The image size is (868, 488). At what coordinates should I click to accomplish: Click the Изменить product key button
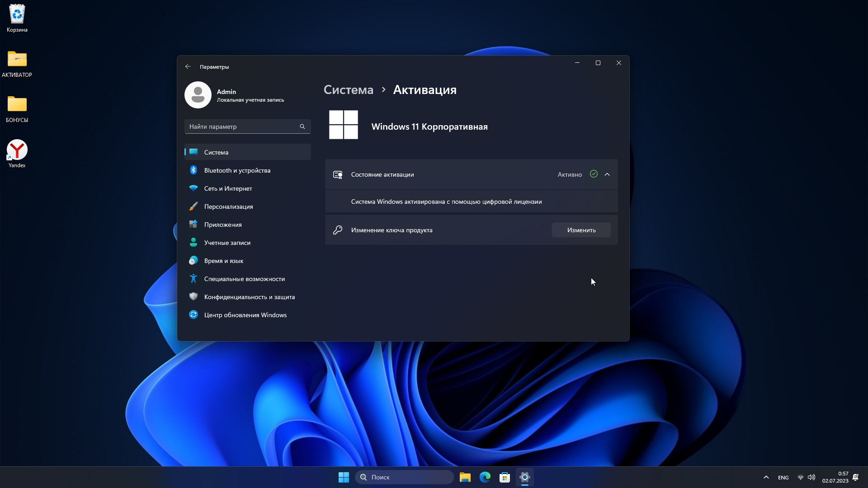581,230
